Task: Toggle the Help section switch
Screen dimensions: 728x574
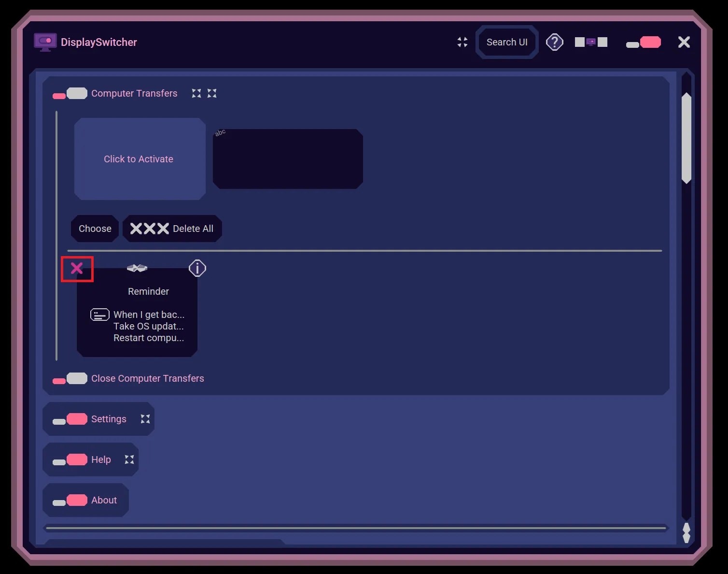Action: pyautogui.click(x=70, y=459)
